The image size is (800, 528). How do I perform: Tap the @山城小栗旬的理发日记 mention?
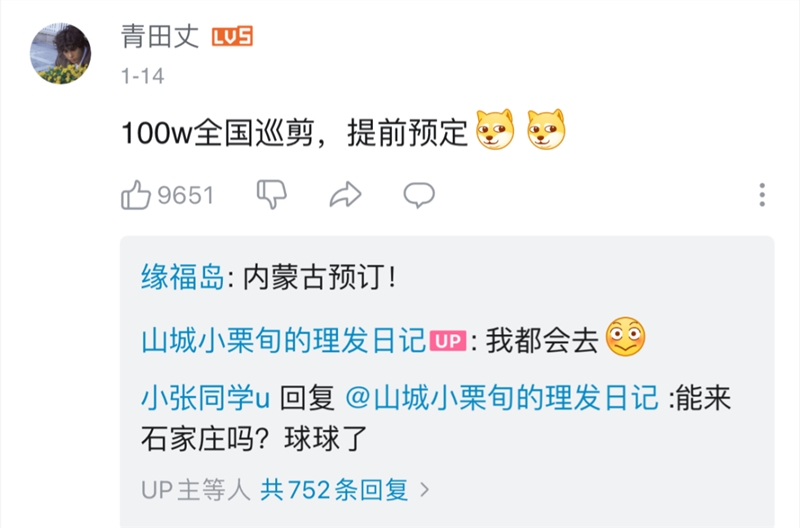pyautogui.click(x=502, y=398)
